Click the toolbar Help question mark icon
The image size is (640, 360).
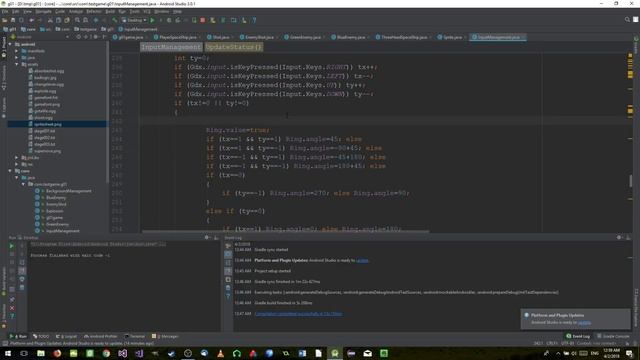254,20
